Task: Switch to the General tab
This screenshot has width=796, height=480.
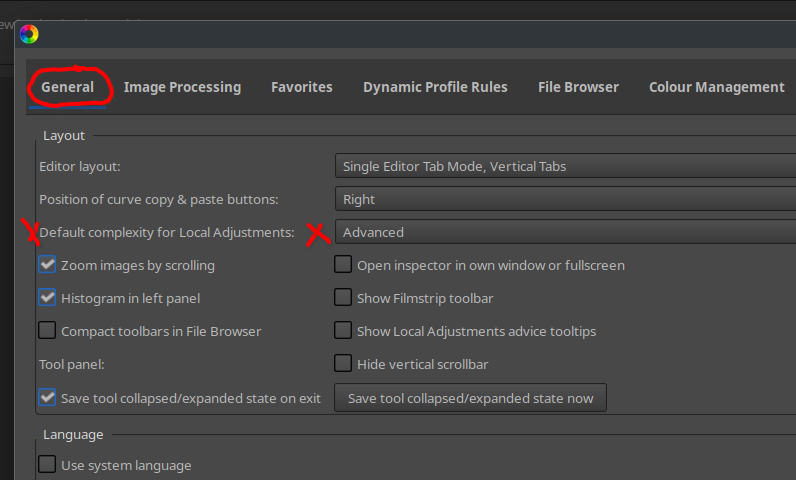Action: (x=67, y=87)
